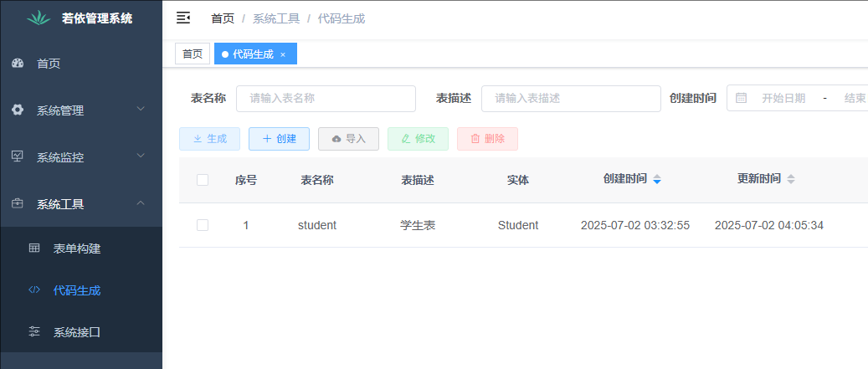Image resolution: width=868 pixels, height=369 pixels.
Task: Click the 系统接口 sliders icon
Action: tap(34, 332)
